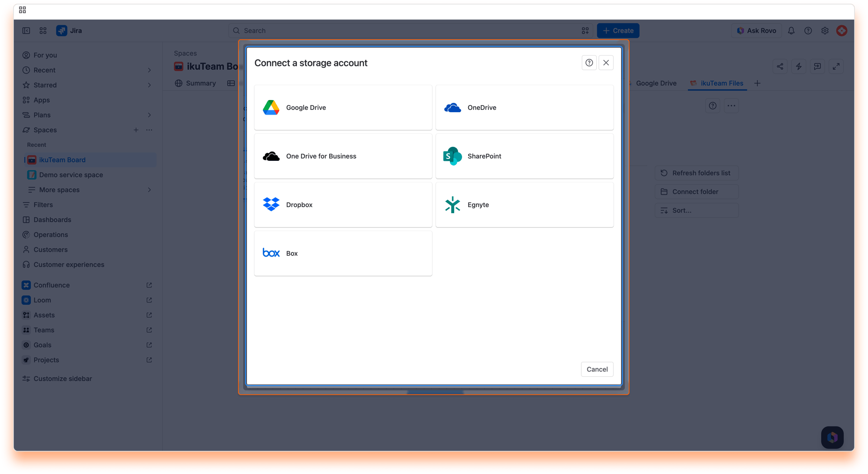The image size is (868, 474).
Task: Open Ask Rovo assistant
Action: (756, 31)
